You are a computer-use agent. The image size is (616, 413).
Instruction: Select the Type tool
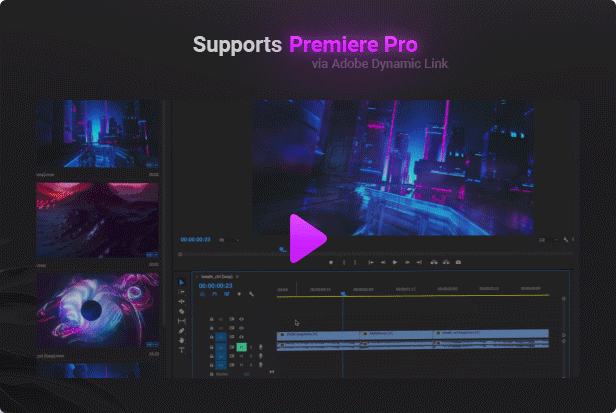tap(182, 350)
